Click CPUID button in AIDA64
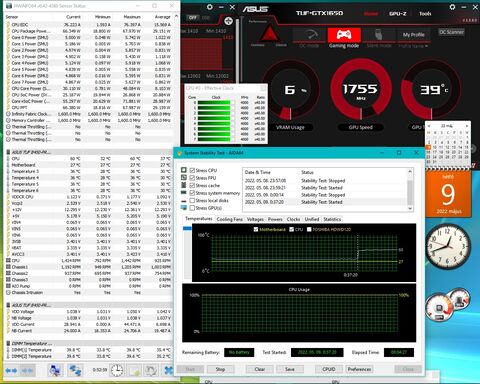The height and width of the screenshot is (384, 480). (329, 369)
